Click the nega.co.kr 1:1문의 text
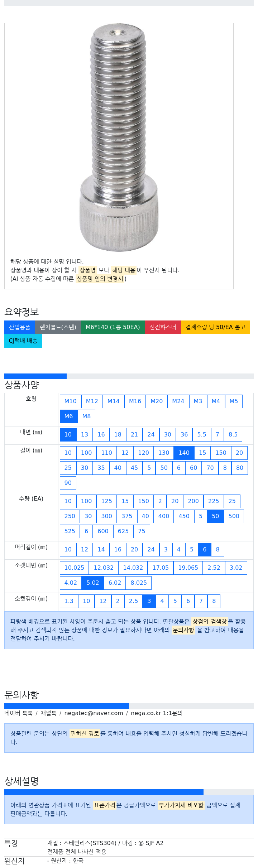Image resolution: width=258 pixels, height=868 pixels. [x=157, y=713]
